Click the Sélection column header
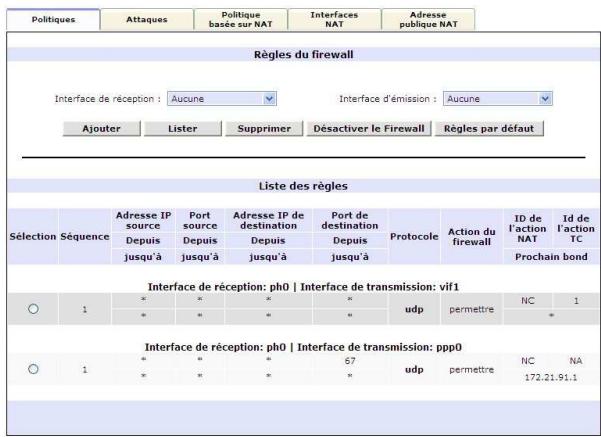Viewport: 601px width, 437px height. [x=33, y=237]
